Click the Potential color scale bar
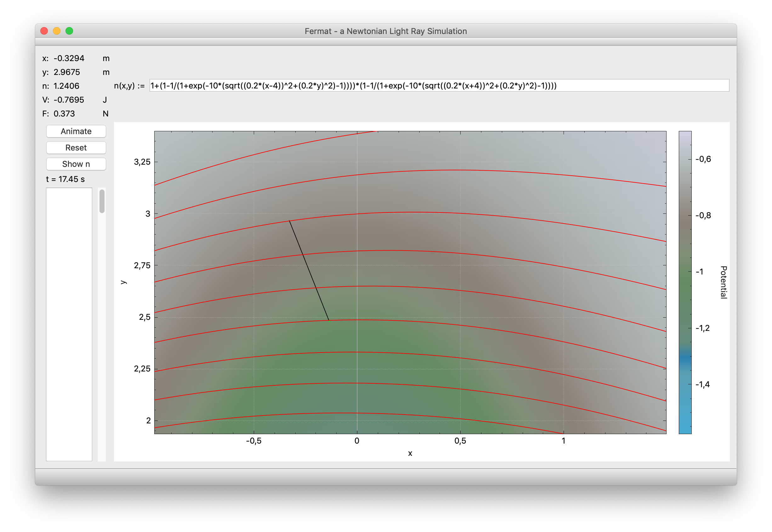Viewport: 772px width, 532px height. [685, 282]
